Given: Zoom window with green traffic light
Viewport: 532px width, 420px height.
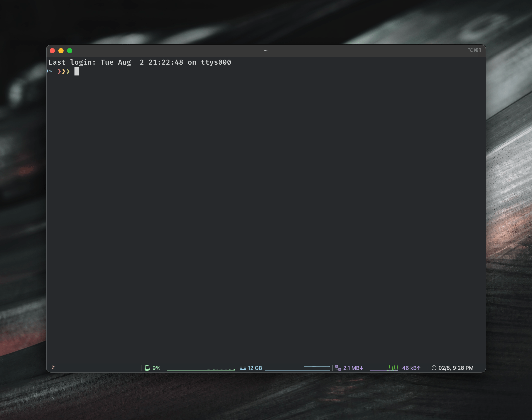Looking at the screenshot, I should (x=70, y=51).
